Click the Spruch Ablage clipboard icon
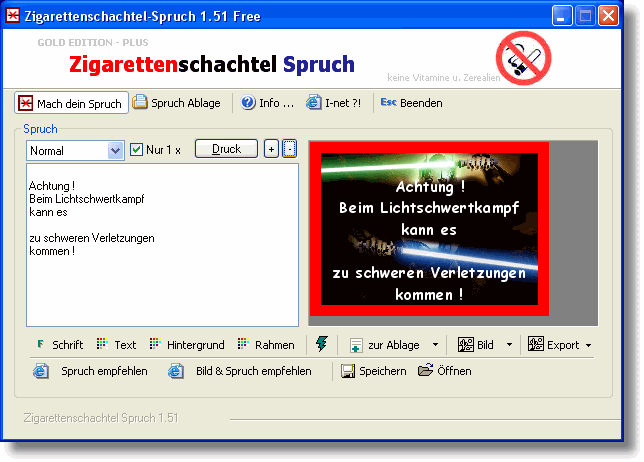Screen dimensions: 644x462 click(140, 101)
